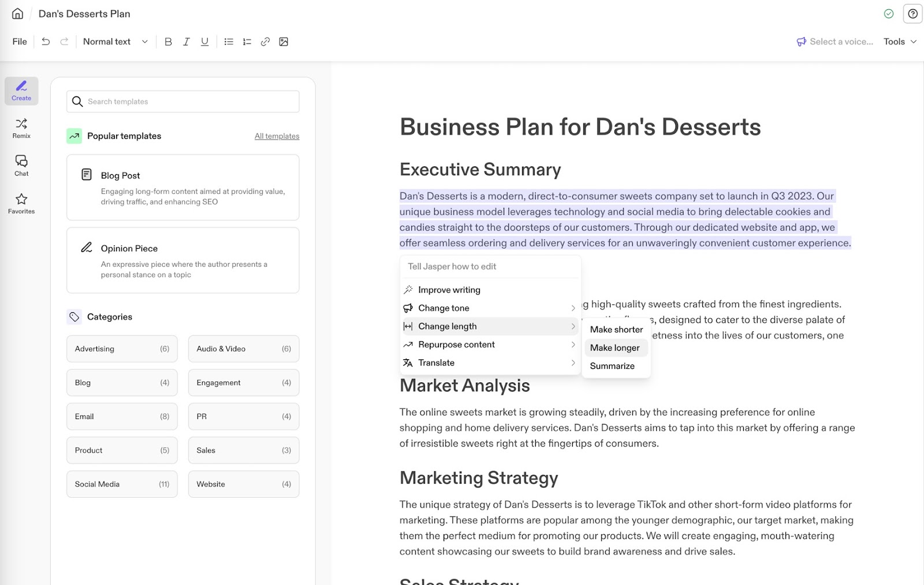The height and width of the screenshot is (585, 924).
Task: Open the Email category
Action: click(x=122, y=416)
